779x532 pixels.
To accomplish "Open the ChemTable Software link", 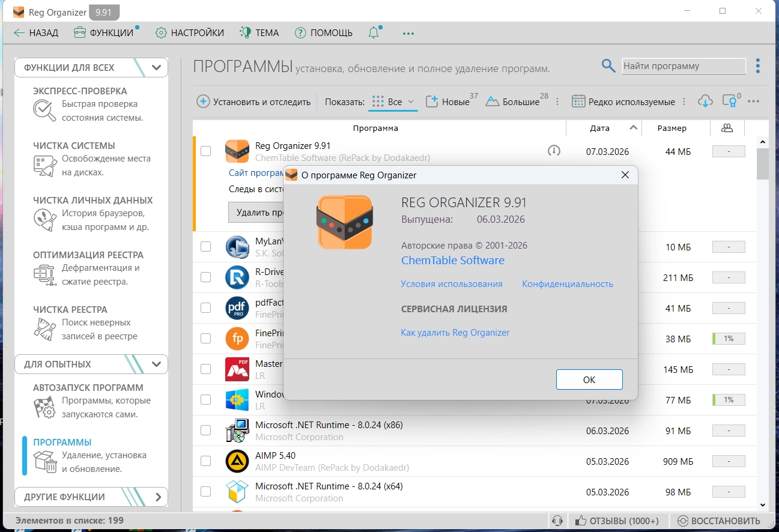I will click(453, 260).
